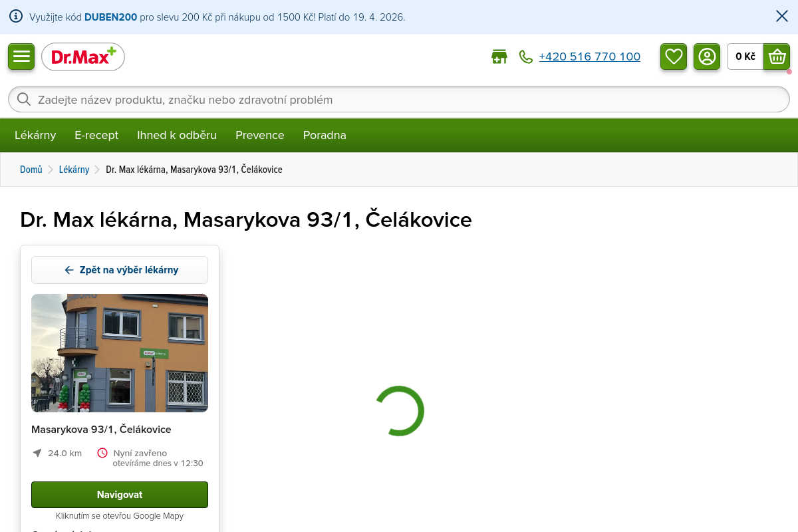Close the DUBEN200 promo banner
Image resolution: width=798 pixels, height=532 pixels.
click(782, 17)
